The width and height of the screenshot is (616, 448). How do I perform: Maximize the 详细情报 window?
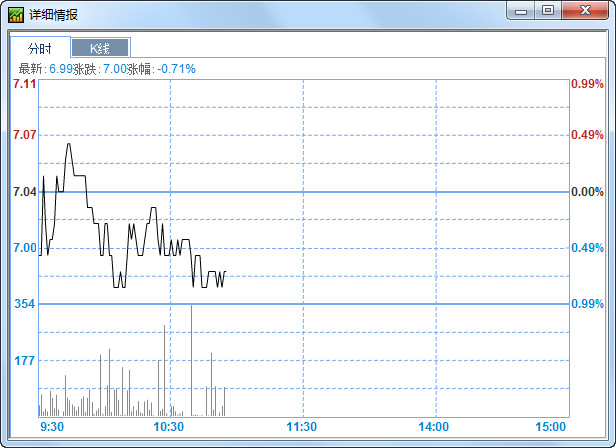point(548,11)
